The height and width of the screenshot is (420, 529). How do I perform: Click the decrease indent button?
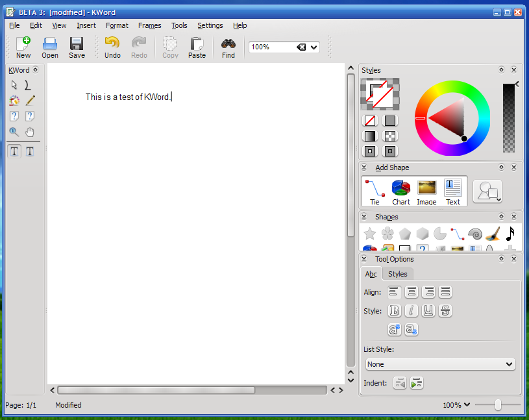pyautogui.click(x=400, y=383)
